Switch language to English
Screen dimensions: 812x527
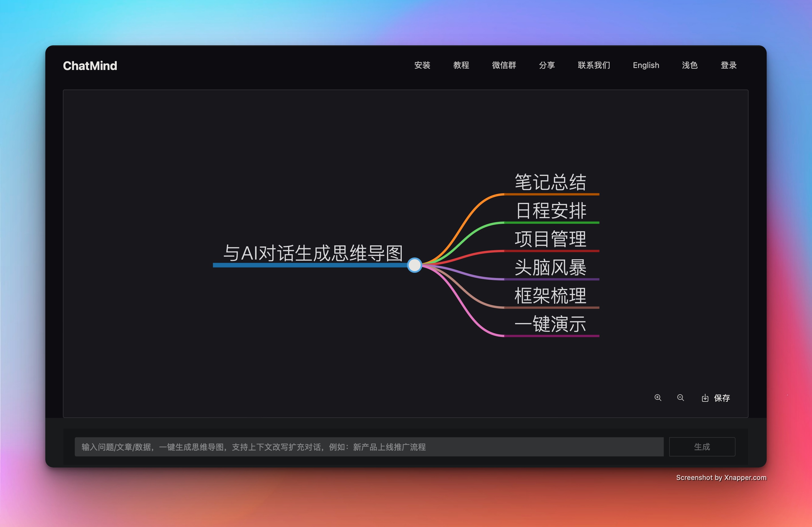click(645, 65)
